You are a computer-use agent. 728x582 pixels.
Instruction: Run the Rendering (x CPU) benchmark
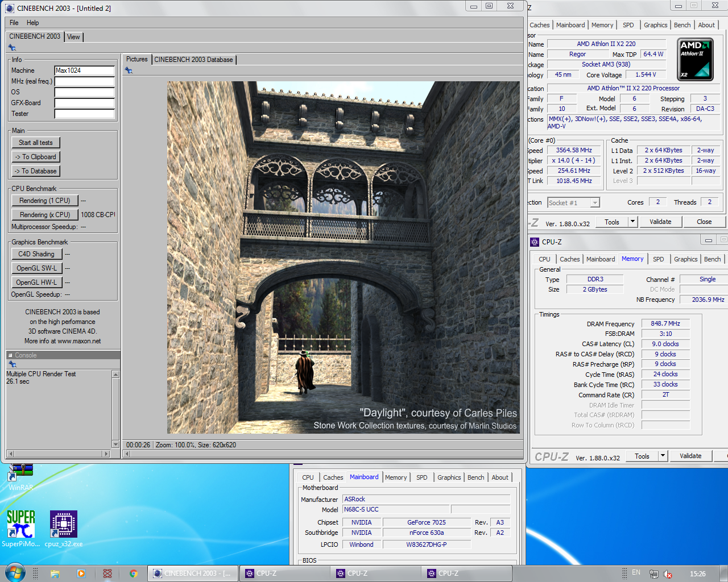pyautogui.click(x=45, y=215)
